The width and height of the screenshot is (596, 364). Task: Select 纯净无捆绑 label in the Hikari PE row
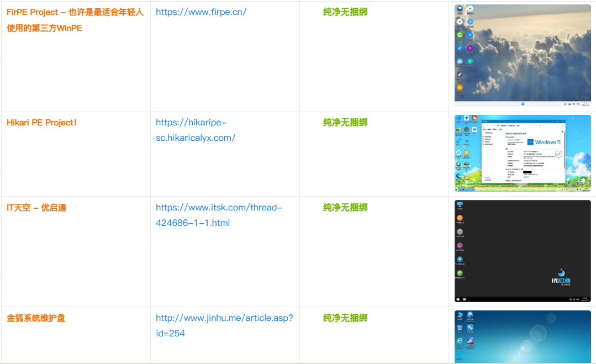pos(345,123)
